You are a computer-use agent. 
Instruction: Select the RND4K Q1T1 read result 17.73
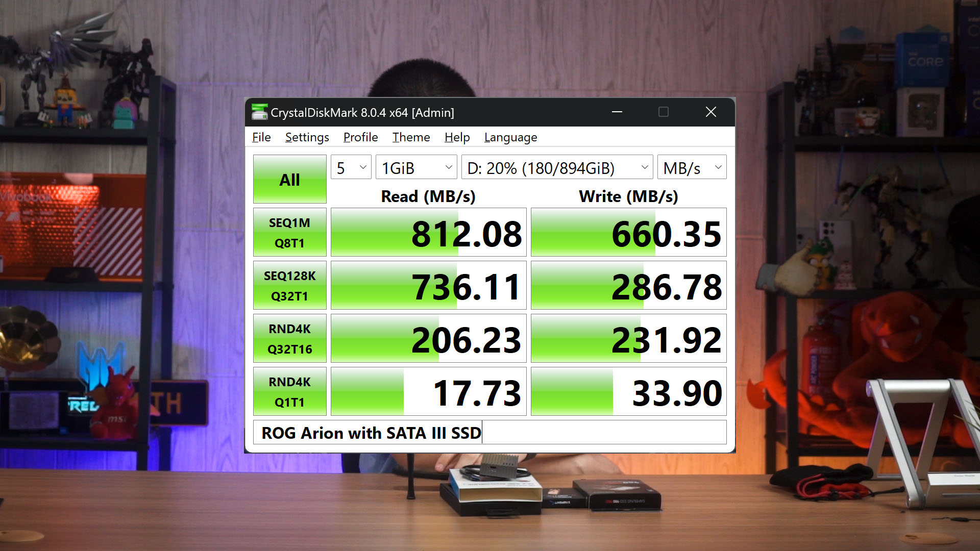429,391
